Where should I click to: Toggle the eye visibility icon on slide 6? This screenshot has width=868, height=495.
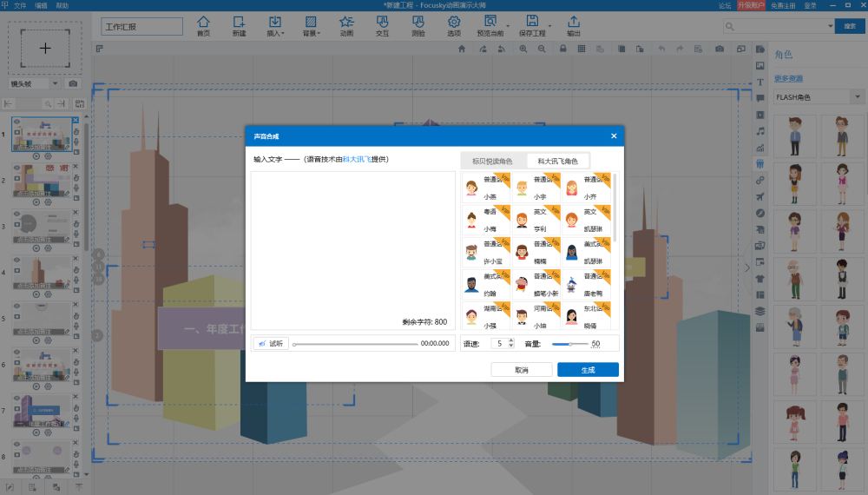(x=17, y=353)
